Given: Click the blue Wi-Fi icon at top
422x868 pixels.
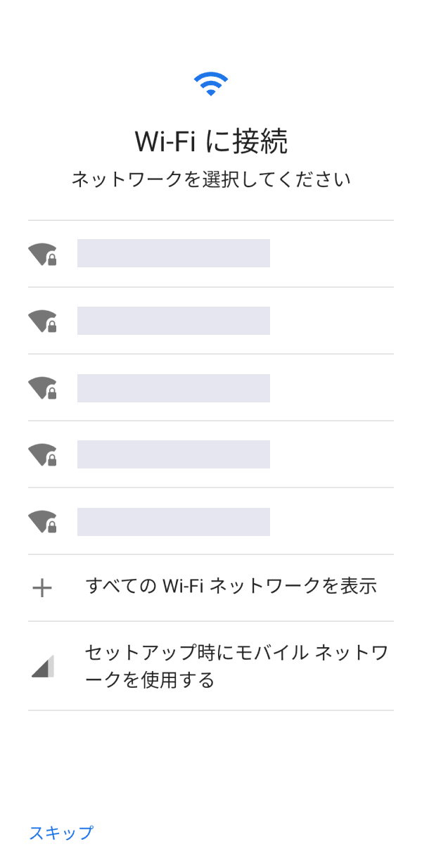Looking at the screenshot, I should click(211, 84).
